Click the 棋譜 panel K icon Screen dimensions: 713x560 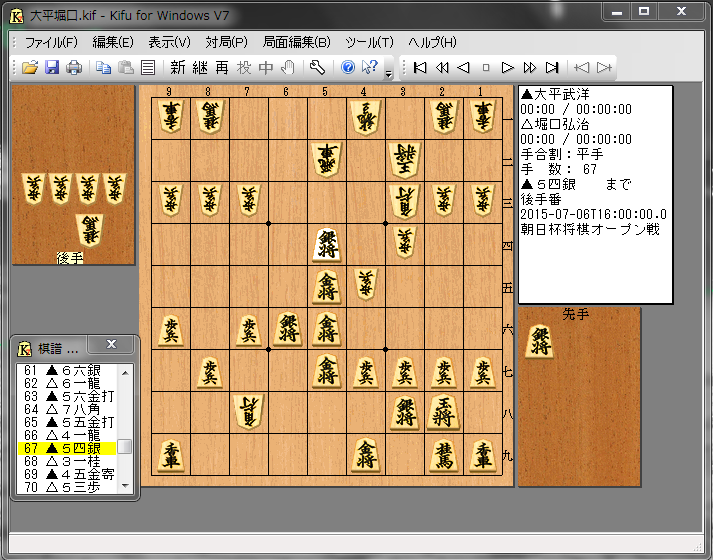coord(25,349)
